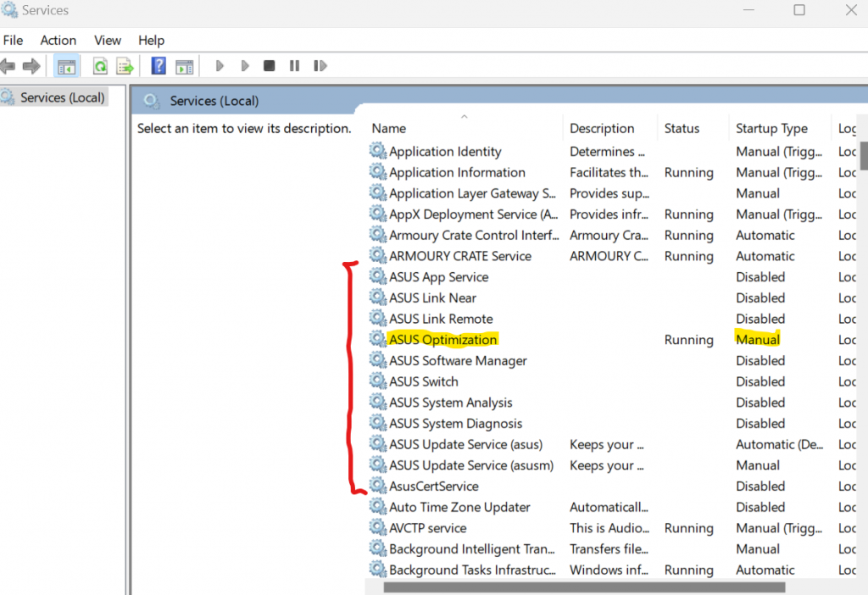The height and width of the screenshot is (595, 868).
Task: Click the Export List toolbar icon
Action: point(125,66)
